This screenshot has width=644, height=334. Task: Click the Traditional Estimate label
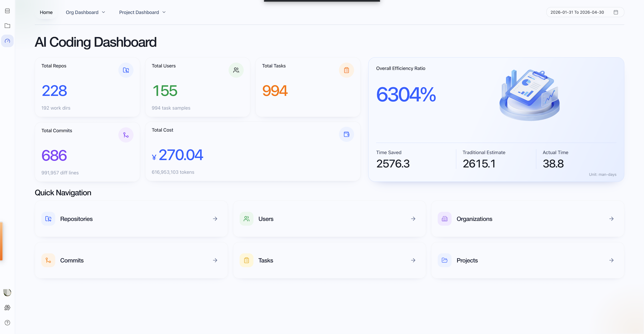484,153
